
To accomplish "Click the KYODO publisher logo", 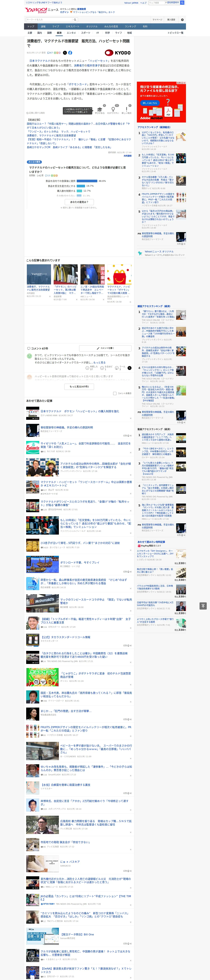I will pyautogui.click(x=118, y=53).
